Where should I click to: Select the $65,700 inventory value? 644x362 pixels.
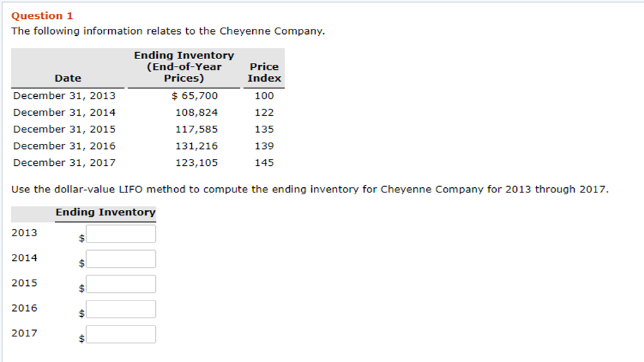click(x=197, y=96)
